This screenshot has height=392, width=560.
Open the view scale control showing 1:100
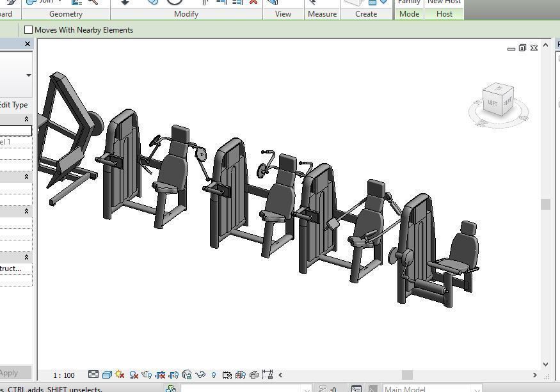click(63, 375)
